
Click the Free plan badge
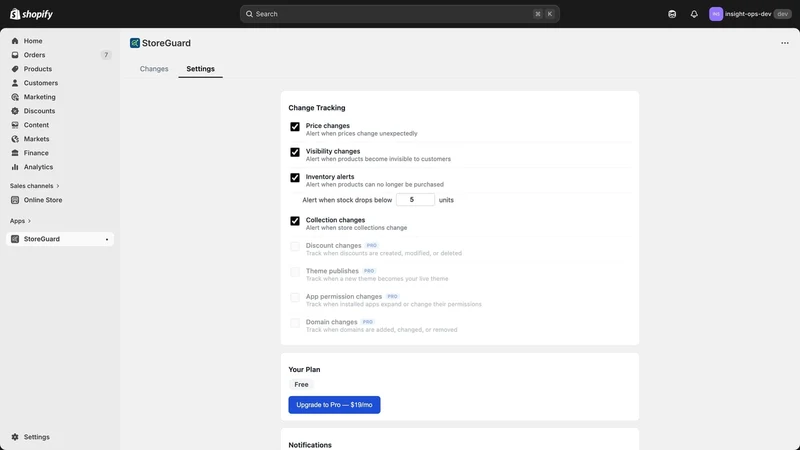click(301, 385)
